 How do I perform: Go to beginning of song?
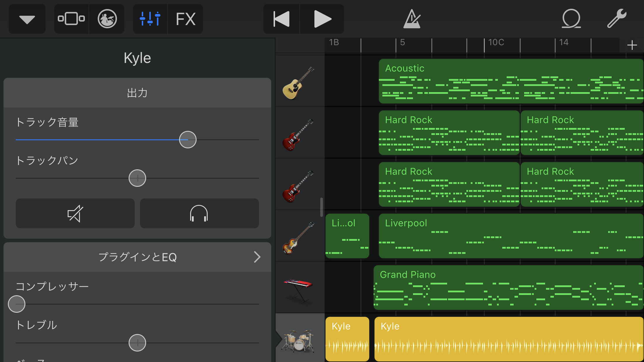281,19
